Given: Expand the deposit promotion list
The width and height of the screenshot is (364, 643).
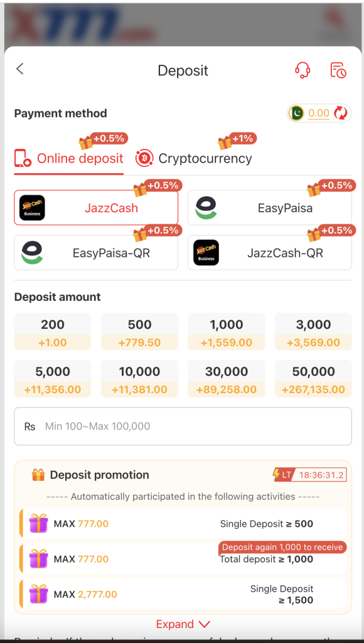Looking at the screenshot, I should tap(183, 624).
